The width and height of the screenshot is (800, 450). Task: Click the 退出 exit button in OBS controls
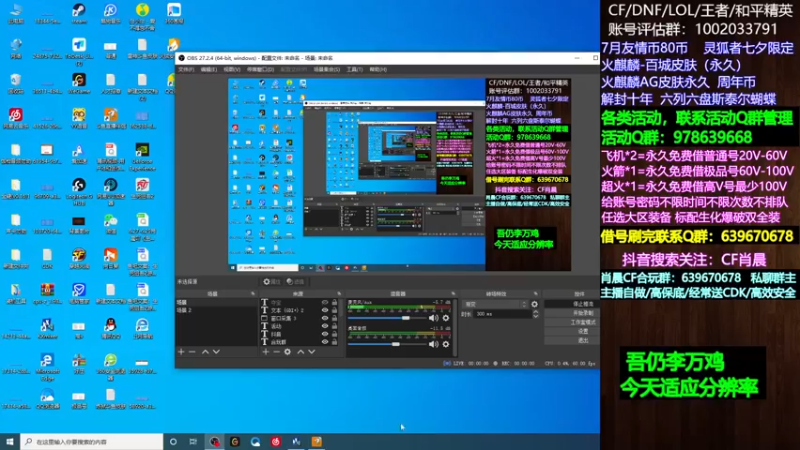pos(571,340)
